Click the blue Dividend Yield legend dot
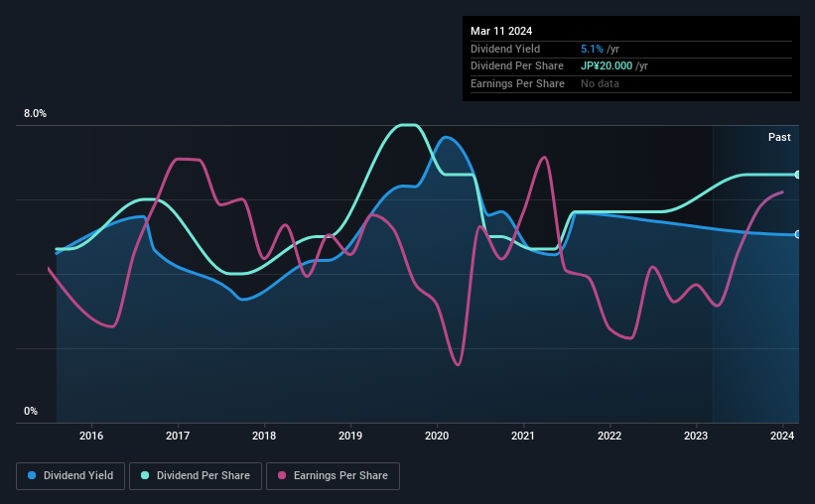The height and width of the screenshot is (504, 815). pos(32,475)
